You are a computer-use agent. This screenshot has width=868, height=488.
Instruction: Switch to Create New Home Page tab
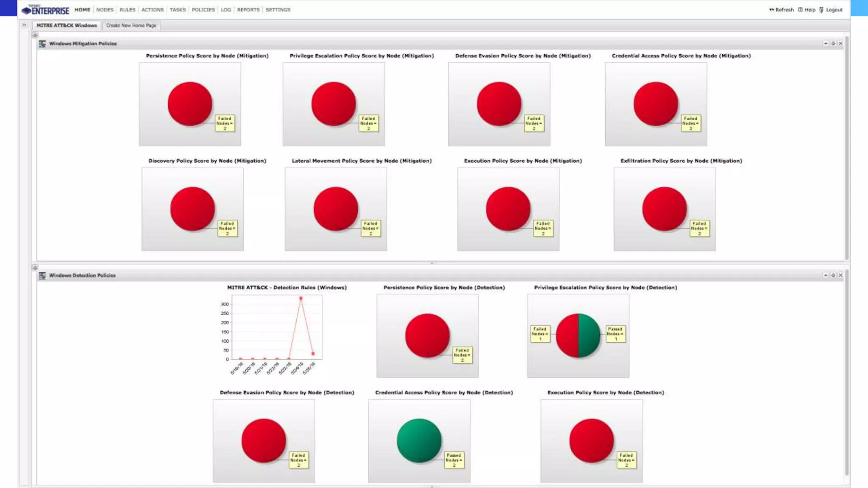click(x=131, y=25)
